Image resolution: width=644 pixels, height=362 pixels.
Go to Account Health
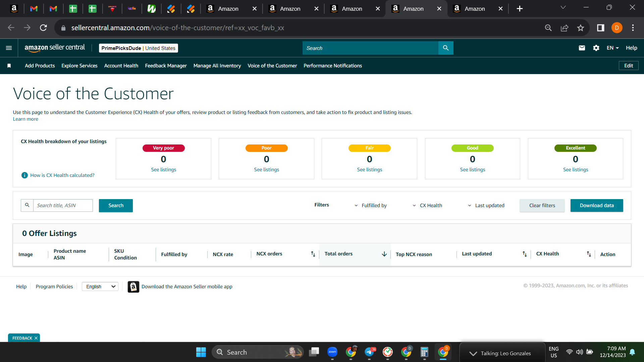(x=121, y=66)
